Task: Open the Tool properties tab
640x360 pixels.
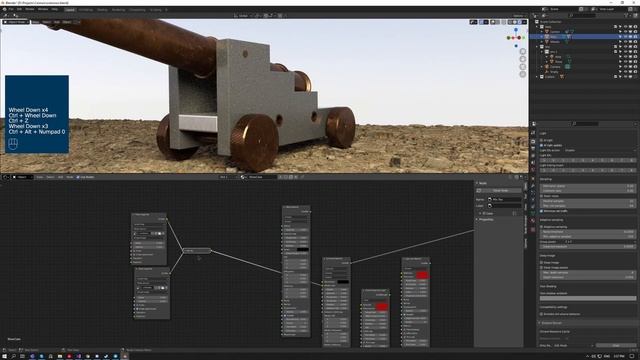Action: [x=533, y=133]
